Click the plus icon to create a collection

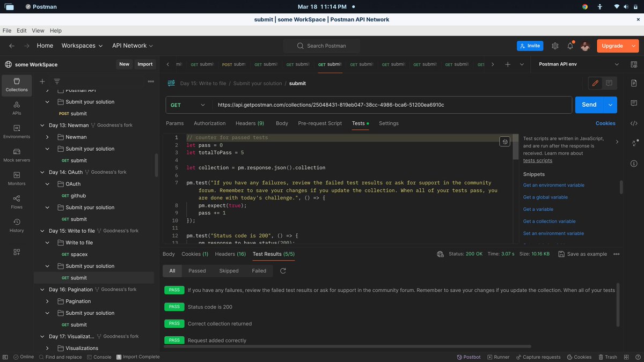[x=42, y=82]
